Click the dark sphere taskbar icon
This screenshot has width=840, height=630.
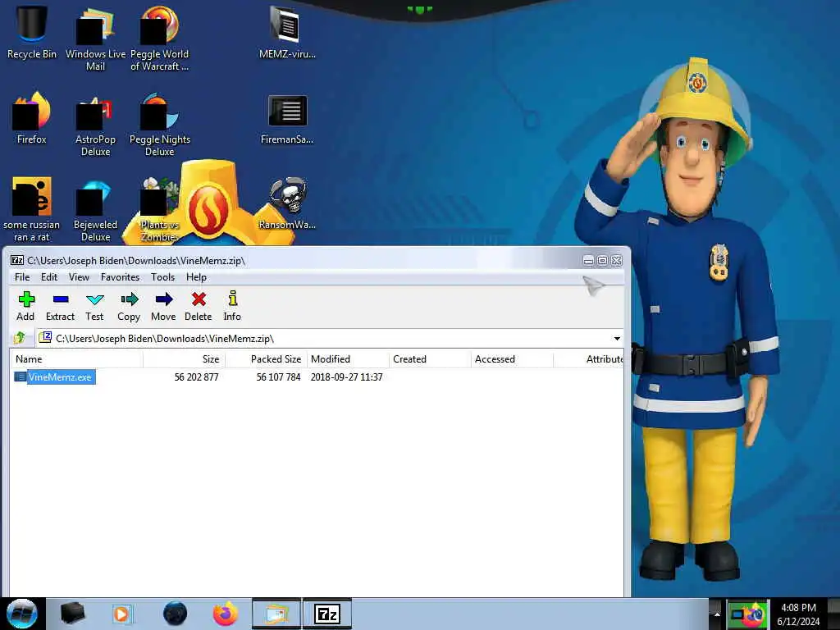175,614
